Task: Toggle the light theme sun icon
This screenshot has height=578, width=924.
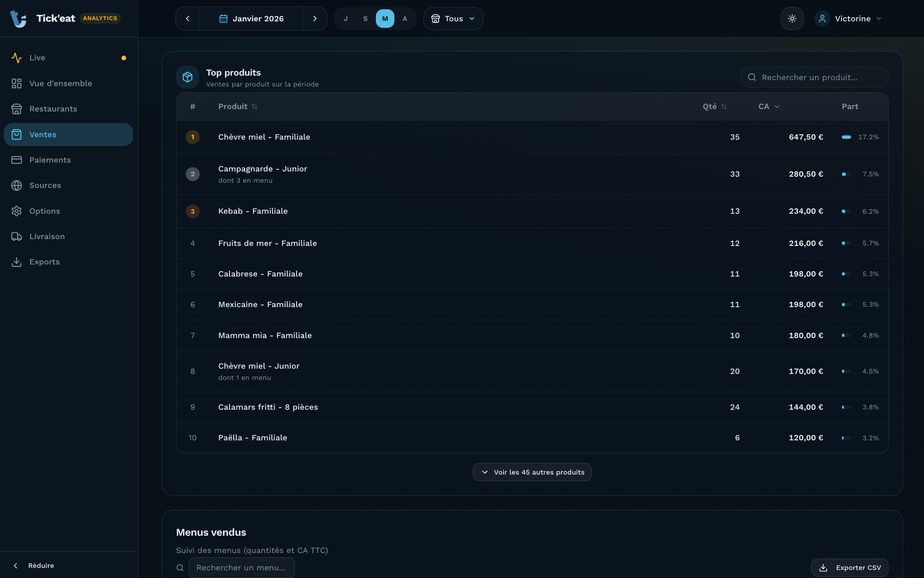Action: click(x=792, y=18)
